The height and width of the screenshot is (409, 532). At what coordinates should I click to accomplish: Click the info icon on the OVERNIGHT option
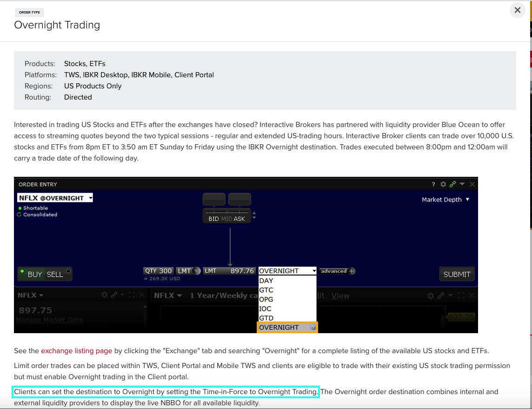point(313,328)
